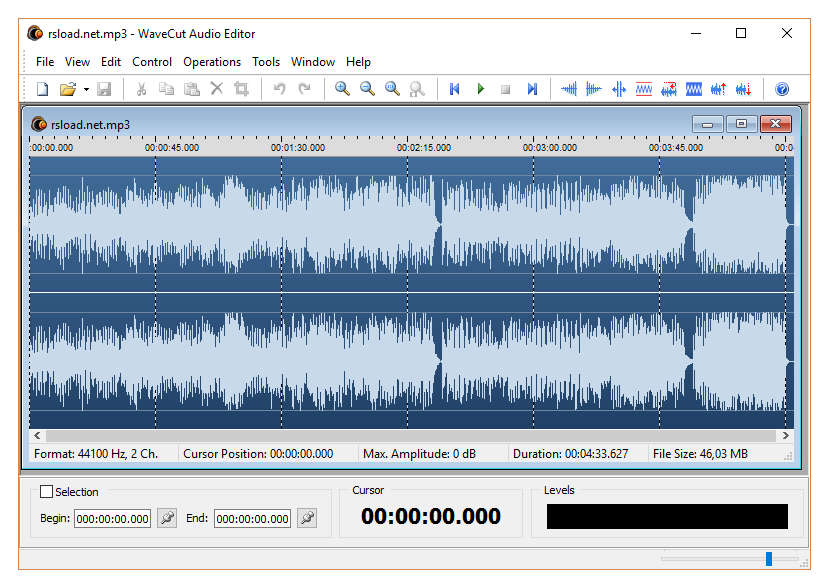824x584 pixels.
Task: Undo the last action
Action: [279, 89]
